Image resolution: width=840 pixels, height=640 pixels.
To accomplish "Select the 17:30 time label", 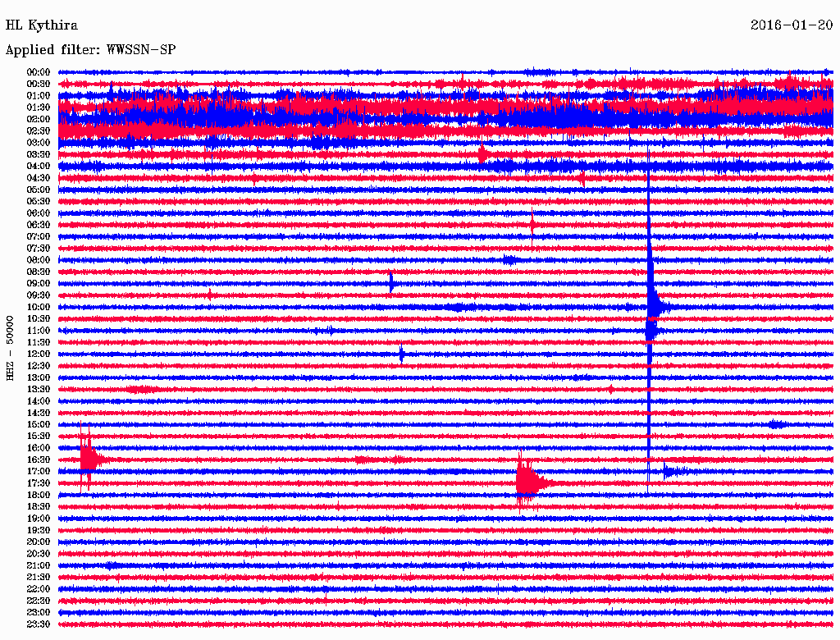I will point(39,483).
